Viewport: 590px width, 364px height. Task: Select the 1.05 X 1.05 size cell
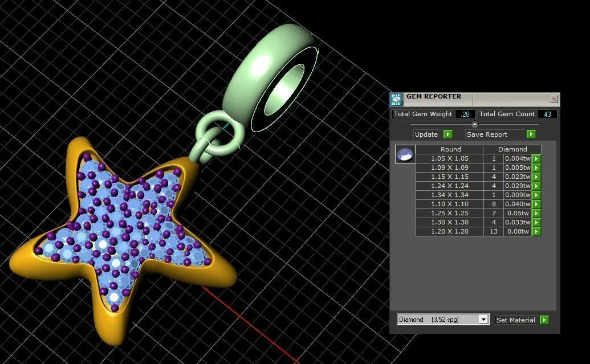coord(450,158)
